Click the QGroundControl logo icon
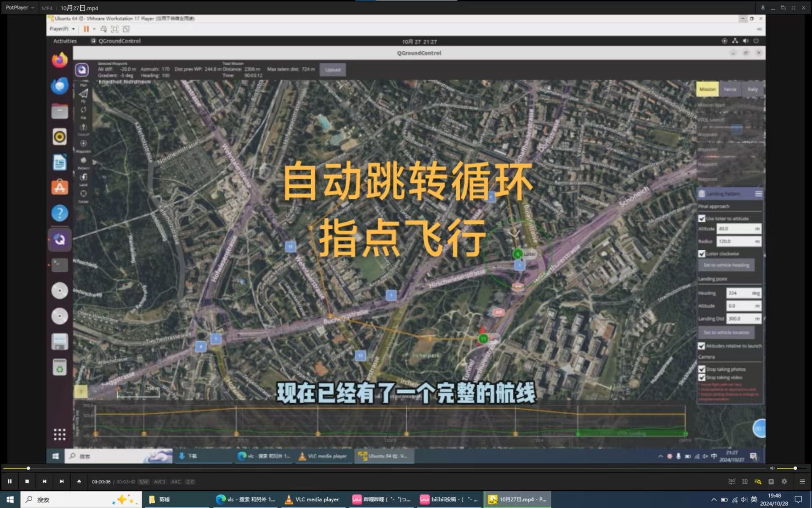The image size is (812, 508). (82, 69)
